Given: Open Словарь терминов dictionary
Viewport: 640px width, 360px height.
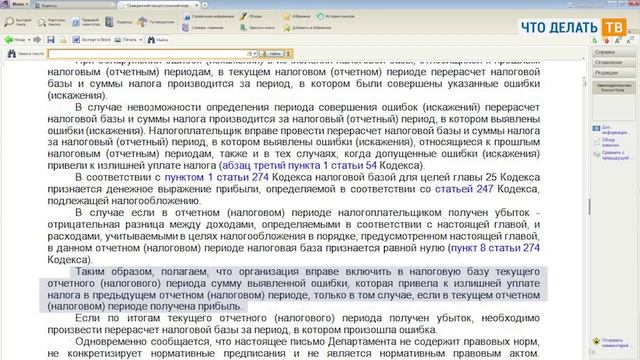Looking at the screenshot, I should [x=203, y=28].
